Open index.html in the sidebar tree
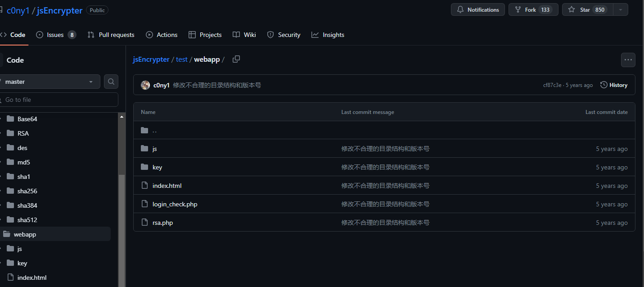The height and width of the screenshot is (287, 644). tap(32, 278)
